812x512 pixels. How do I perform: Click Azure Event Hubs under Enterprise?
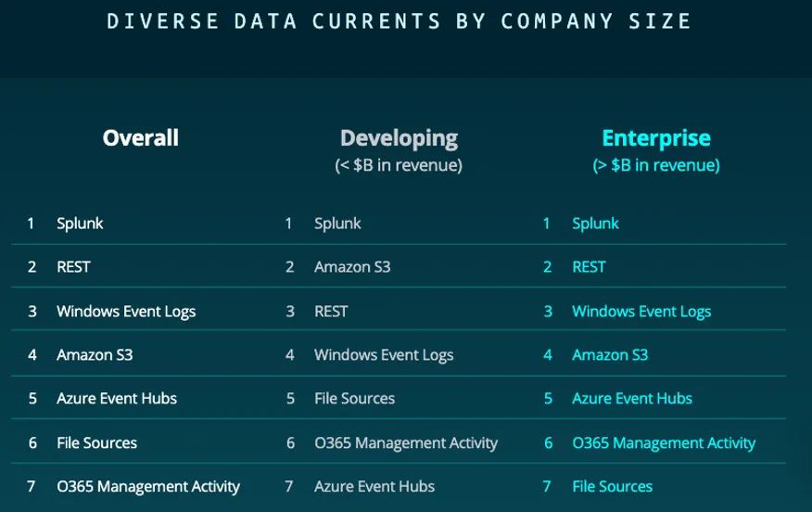[x=632, y=399]
